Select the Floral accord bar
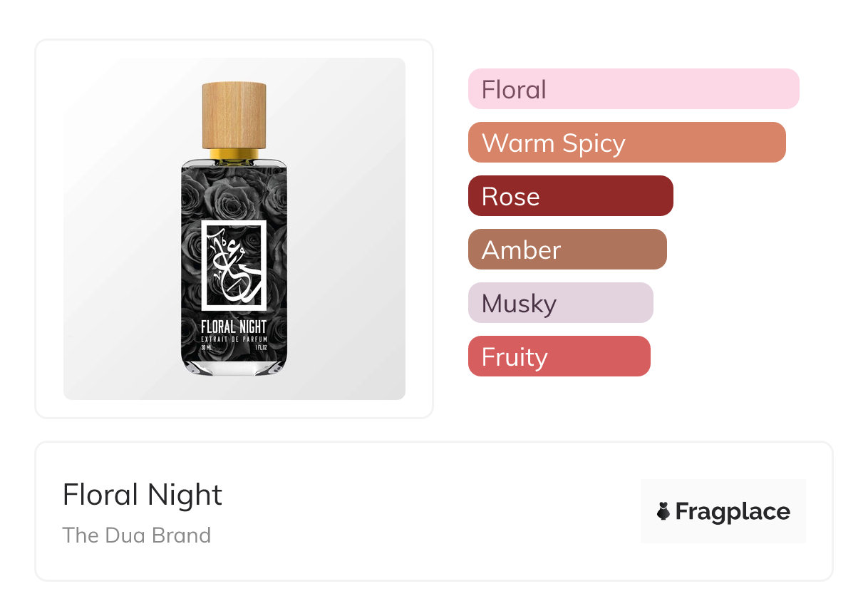Screen dimensions: 868x616 633,89
